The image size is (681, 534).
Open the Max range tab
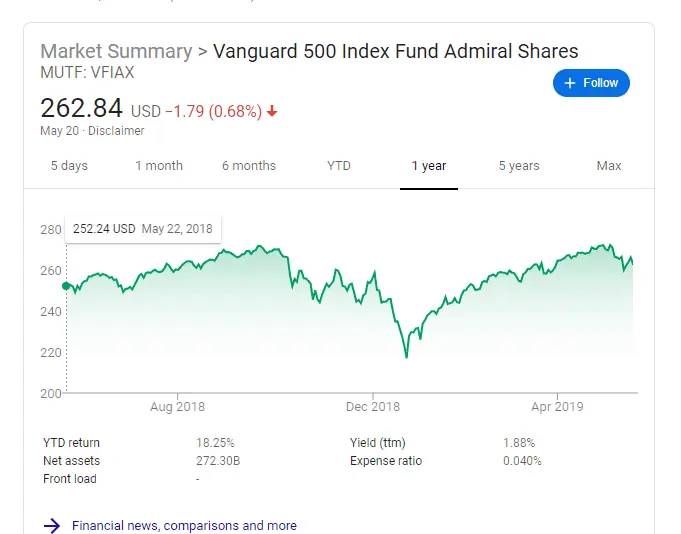[x=609, y=166]
